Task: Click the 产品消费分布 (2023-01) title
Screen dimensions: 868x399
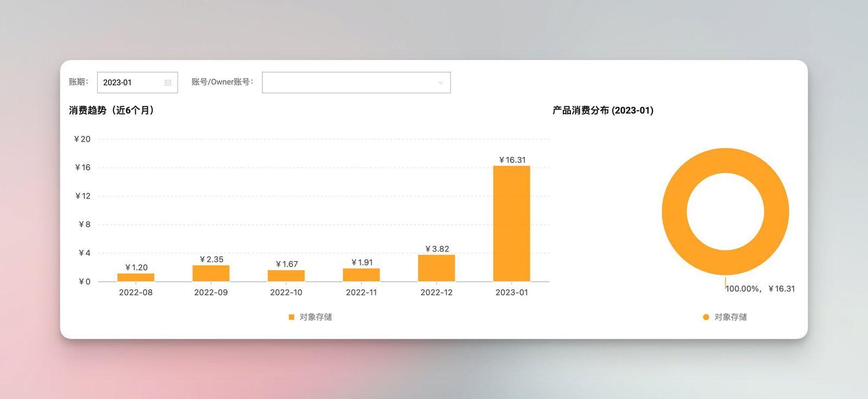Action: [x=603, y=110]
